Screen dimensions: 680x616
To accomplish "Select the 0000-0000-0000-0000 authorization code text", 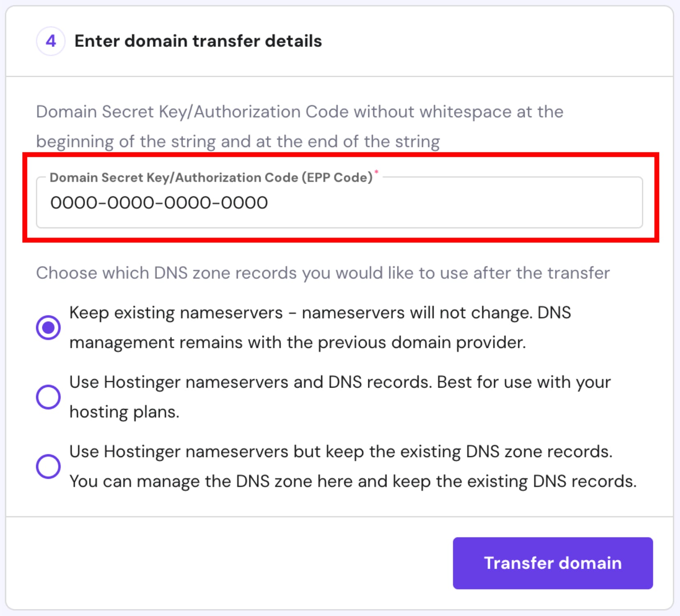I will (x=159, y=202).
